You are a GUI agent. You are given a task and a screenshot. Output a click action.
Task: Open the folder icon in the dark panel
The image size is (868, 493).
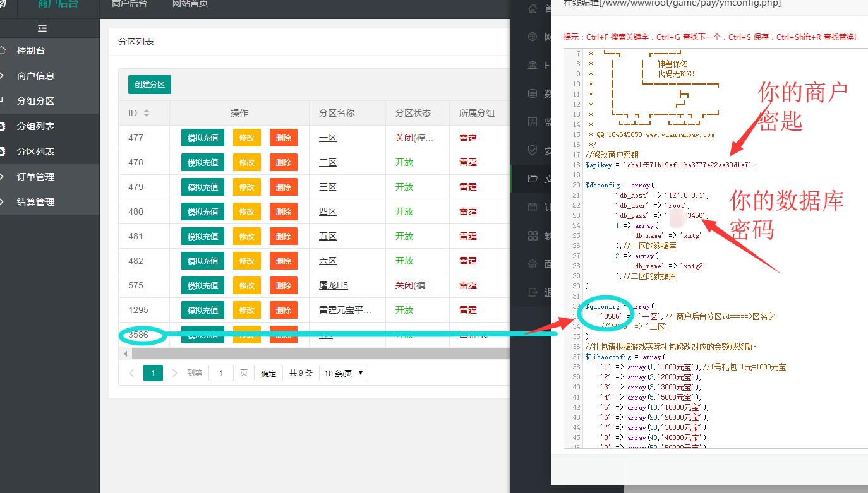pos(533,179)
